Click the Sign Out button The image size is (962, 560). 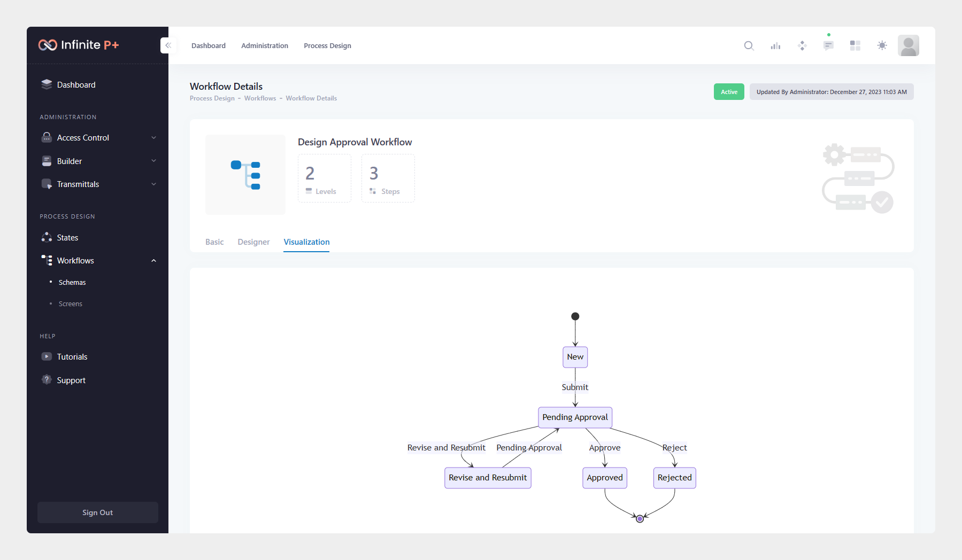tap(98, 512)
